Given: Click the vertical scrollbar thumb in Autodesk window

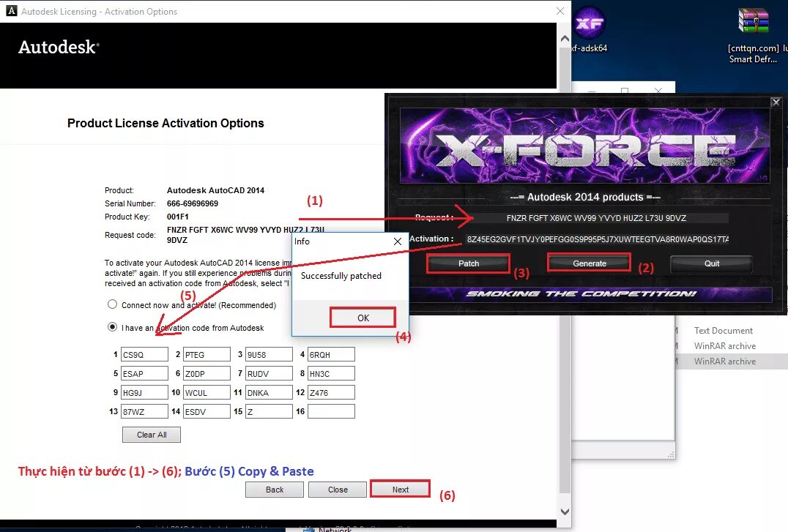Looking at the screenshot, I should 565,271.
